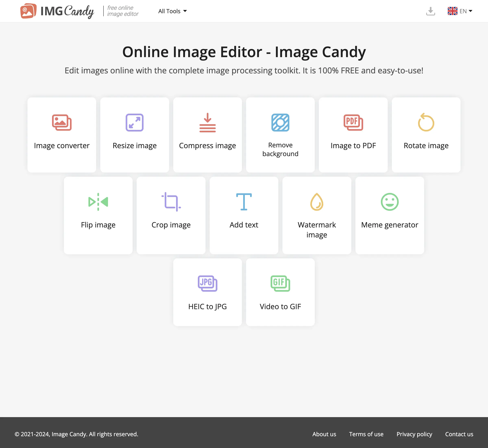This screenshot has width=488, height=448.
Task: Open the Image converter tool icon
Action: coord(62,122)
